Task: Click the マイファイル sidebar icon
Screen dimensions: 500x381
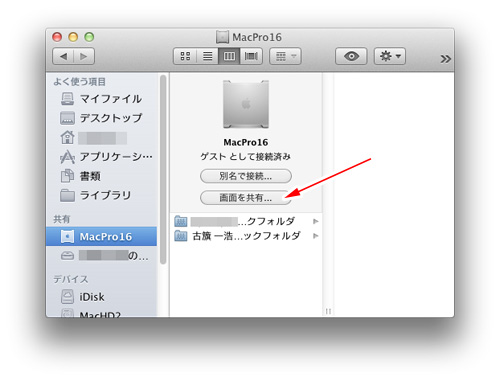Action: pyautogui.click(x=67, y=99)
